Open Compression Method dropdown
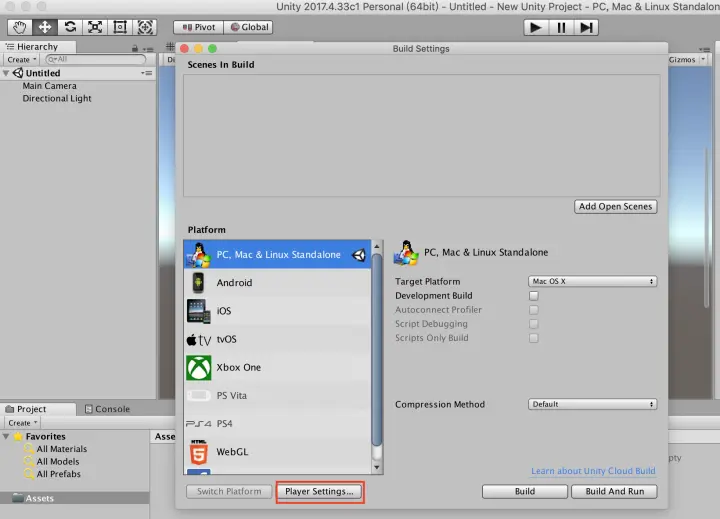The height and width of the screenshot is (519, 720). pos(592,404)
